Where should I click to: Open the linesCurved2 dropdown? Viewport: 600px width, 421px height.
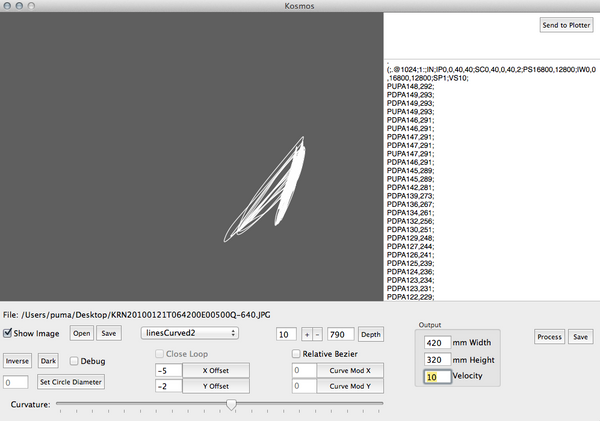click(190, 333)
